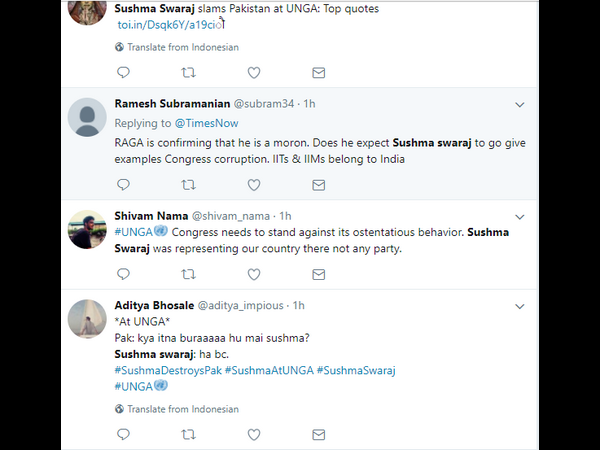
Task: Open the #SushmaAtUNGA hashtag
Action: 268,370
